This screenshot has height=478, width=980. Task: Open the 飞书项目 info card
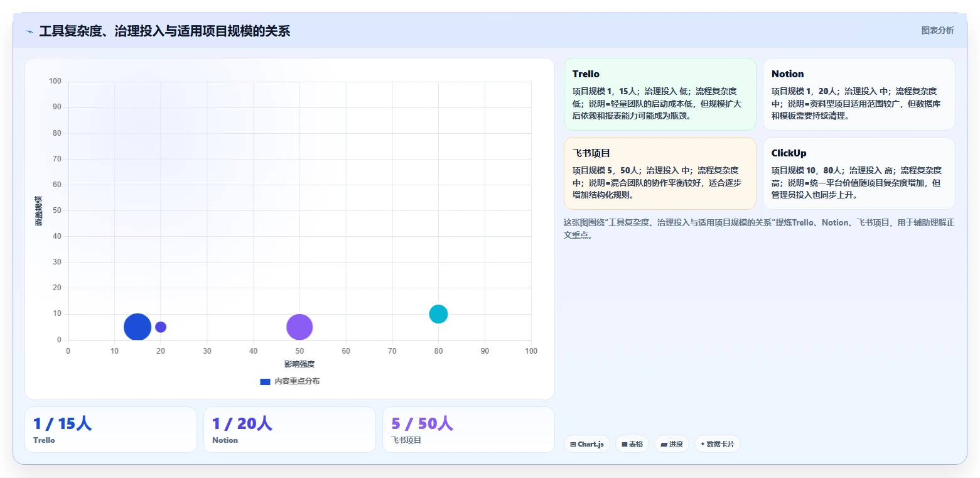(x=660, y=173)
